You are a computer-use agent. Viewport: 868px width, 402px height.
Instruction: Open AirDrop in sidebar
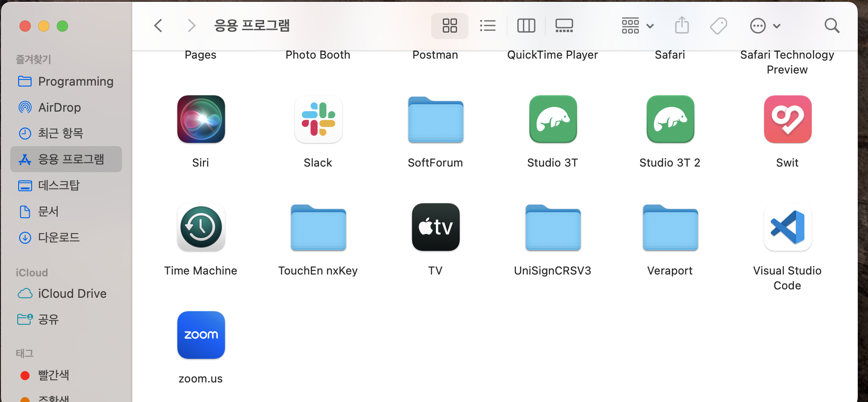(66, 107)
